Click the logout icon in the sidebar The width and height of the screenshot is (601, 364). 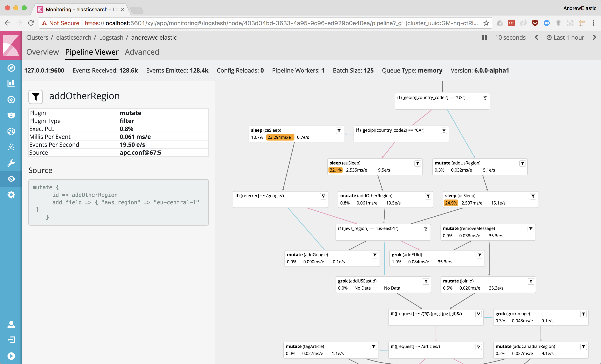pyautogui.click(x=11, y=340)
